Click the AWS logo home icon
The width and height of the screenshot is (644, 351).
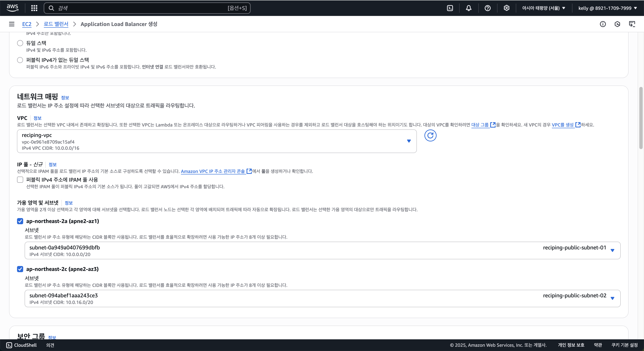point(12,8)
